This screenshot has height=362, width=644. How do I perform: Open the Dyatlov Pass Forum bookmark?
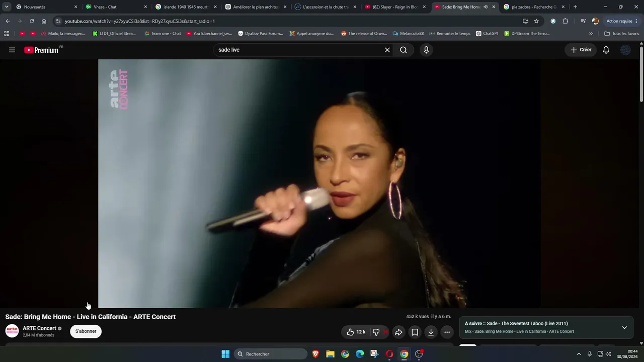coord(260,34)
